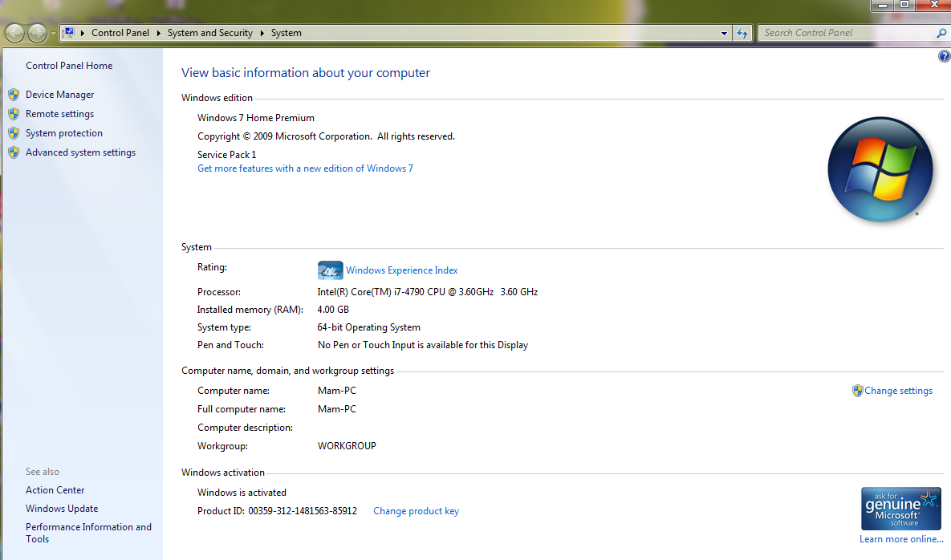Select System in the breadcrumb path

[x=287, y=33]
